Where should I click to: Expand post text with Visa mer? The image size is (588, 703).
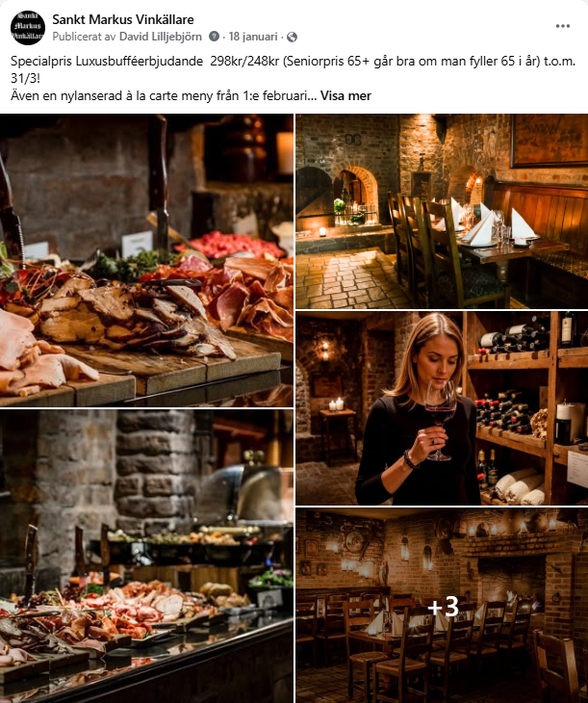coord(345,95)
